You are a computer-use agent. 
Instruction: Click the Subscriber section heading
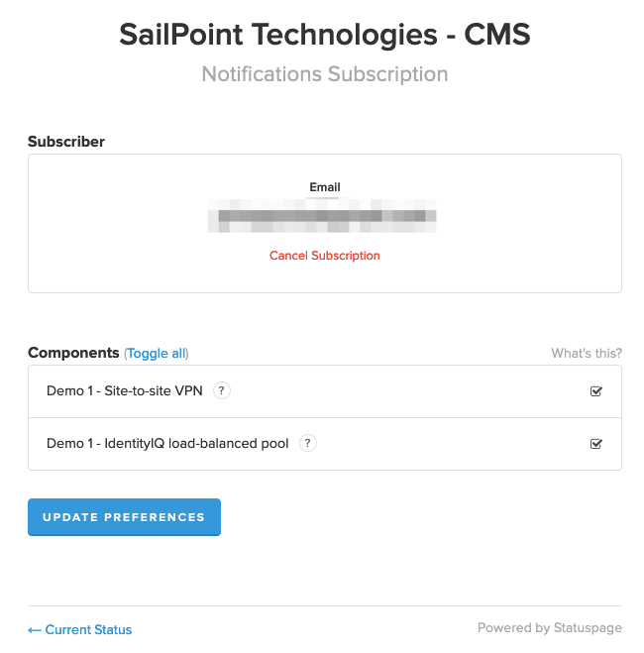tap(66, 142)
